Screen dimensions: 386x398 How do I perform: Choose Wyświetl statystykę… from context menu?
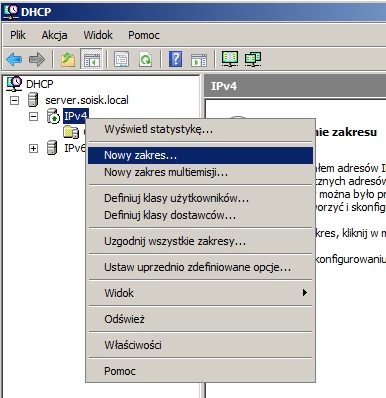point(200,129)
